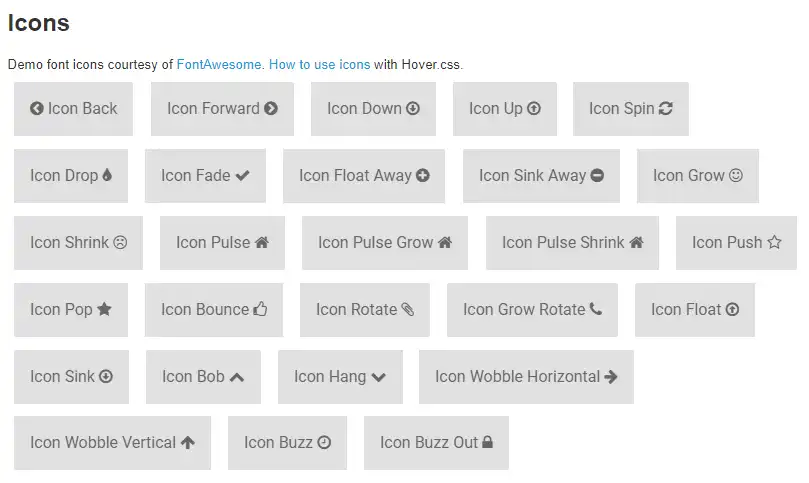Follow the How to use icons link

tap(320, 65)
